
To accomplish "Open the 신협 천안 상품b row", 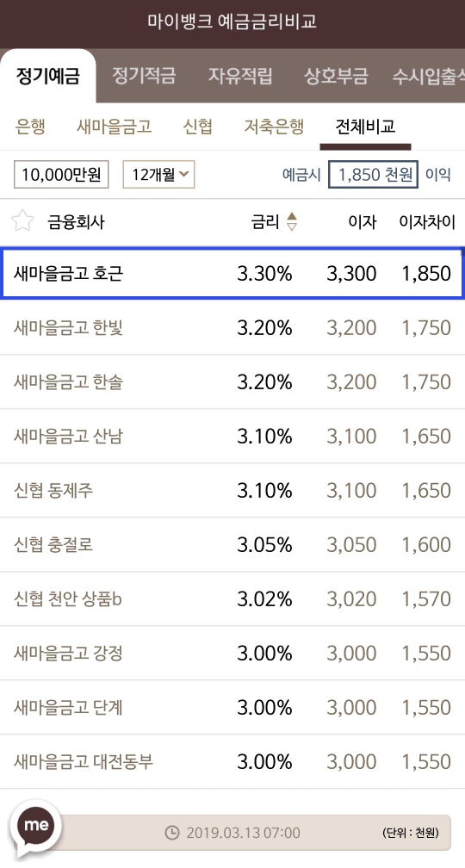I will pos(232,599).
